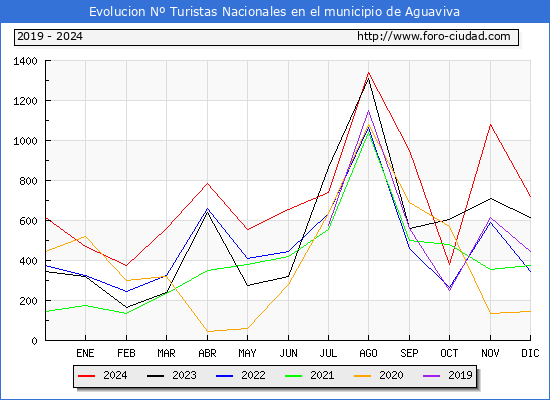The image size is (550, 400).
Task: Click the green 2021 point at FEB
Action: click(126, 313)
